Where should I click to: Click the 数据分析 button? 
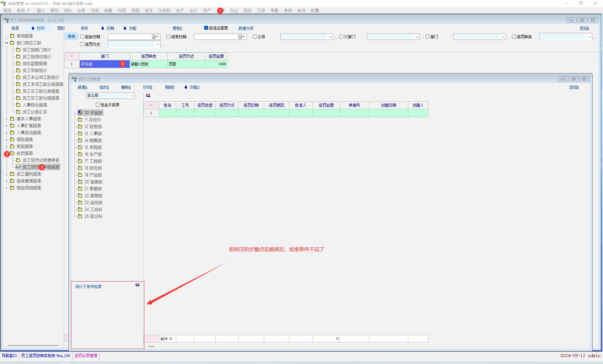click(x=246, y=28)
